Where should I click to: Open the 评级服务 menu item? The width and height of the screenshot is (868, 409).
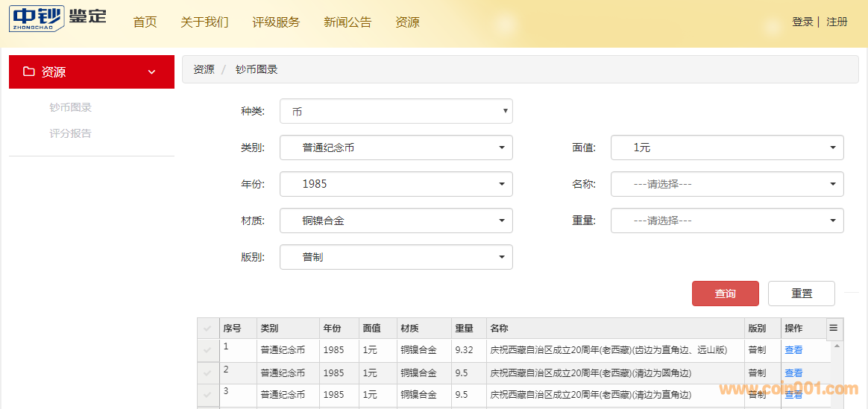[276, 22]
